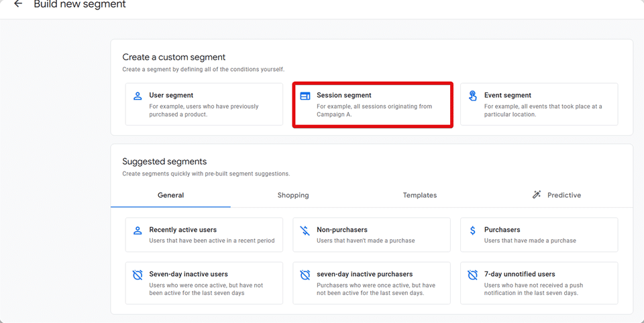Click the Build new segment title

coord(80,5)
